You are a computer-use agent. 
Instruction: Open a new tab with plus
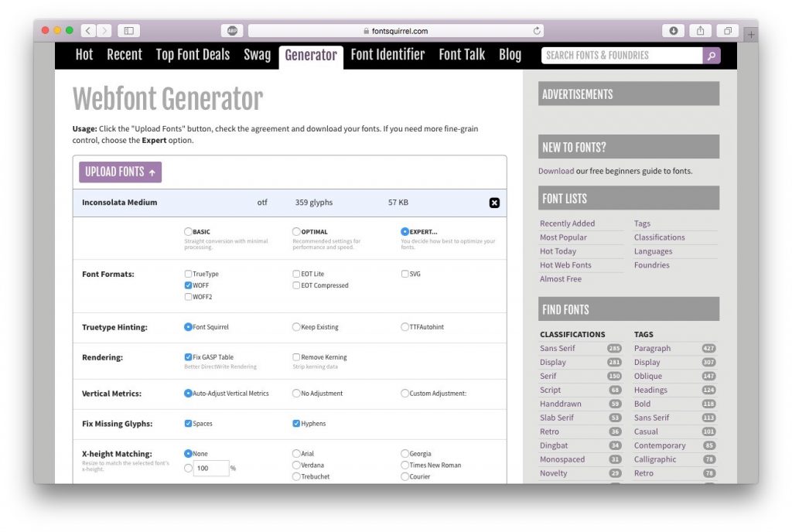(x=751, y=35)
